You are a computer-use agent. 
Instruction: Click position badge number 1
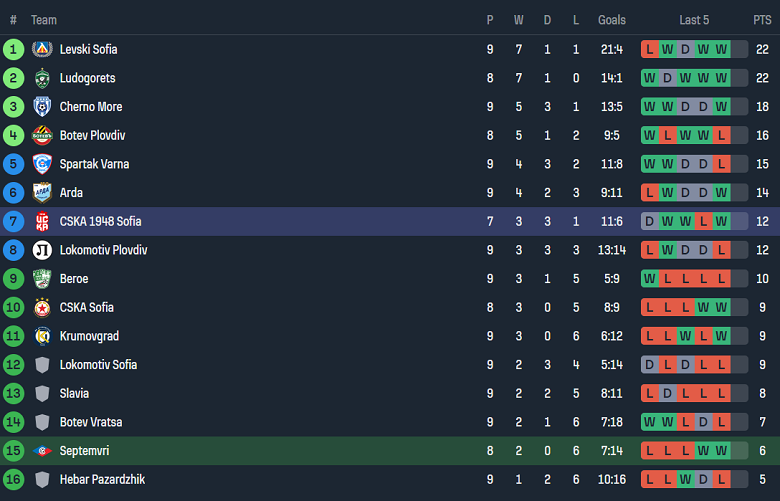coord(13,49)
